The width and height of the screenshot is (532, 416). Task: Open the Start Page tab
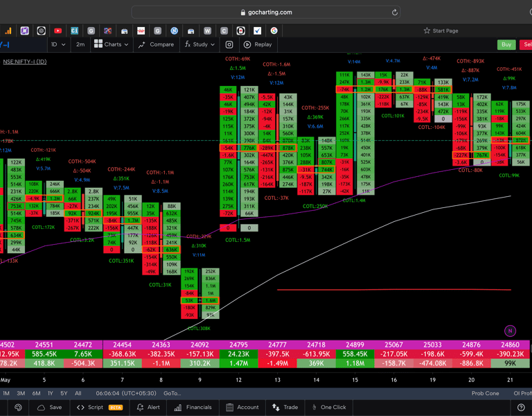point(441,31)
